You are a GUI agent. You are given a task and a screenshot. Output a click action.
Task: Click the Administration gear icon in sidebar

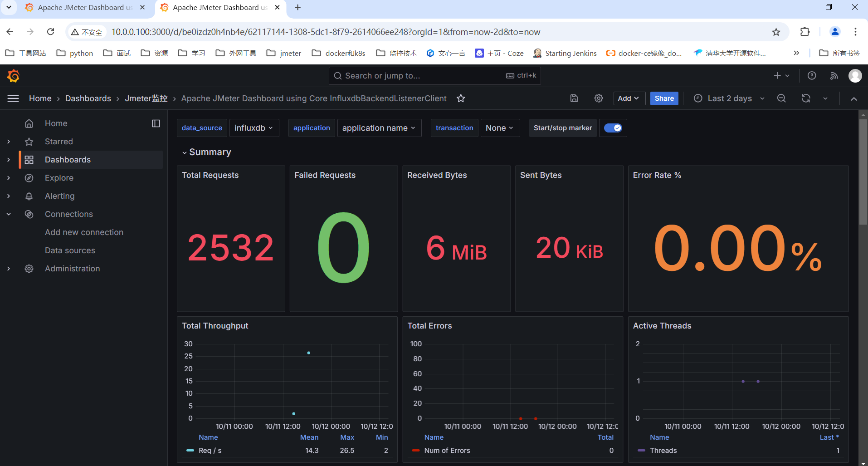pos(29,269)
